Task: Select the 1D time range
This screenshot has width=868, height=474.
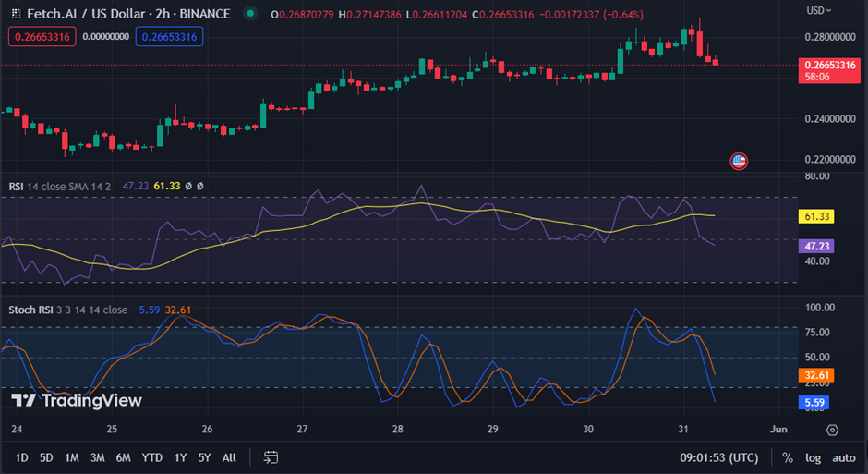Action: pos(21,457)
